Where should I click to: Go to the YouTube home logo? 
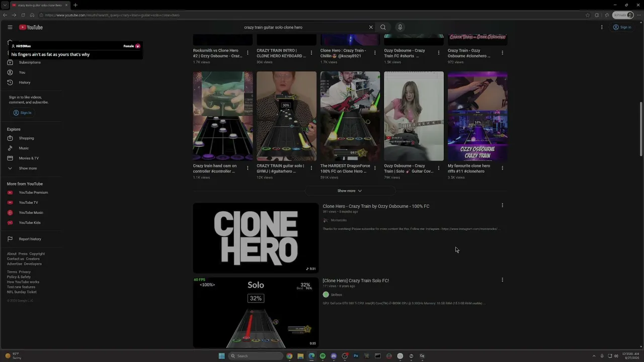[31, 27]
